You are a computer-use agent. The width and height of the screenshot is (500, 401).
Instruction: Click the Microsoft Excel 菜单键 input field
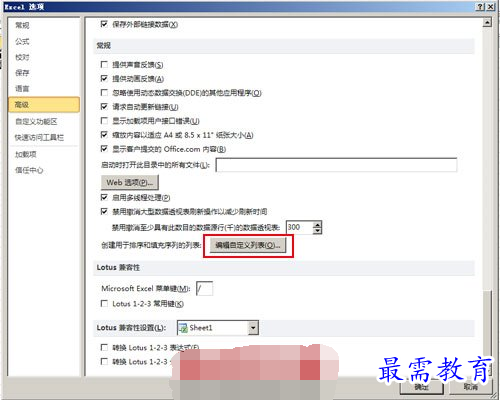click(x=204, y=288)
